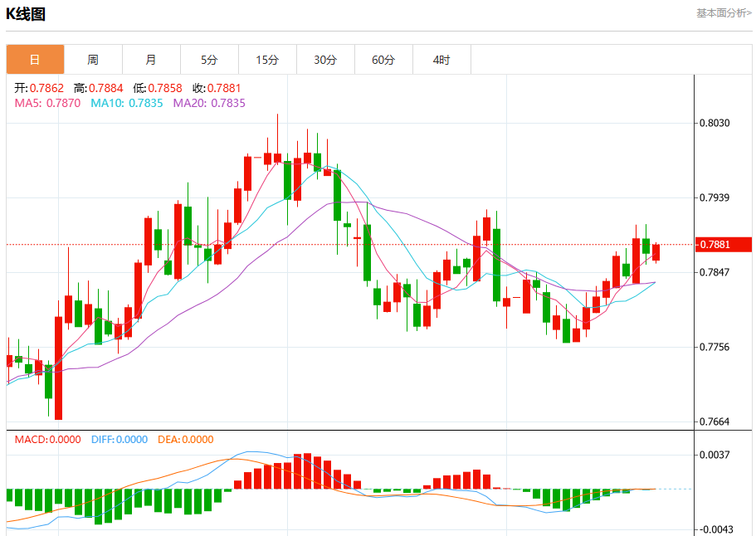This screenshot has height=536, width=756.
Task: Click the MA5 indicator label
Action: pos(47,103)
